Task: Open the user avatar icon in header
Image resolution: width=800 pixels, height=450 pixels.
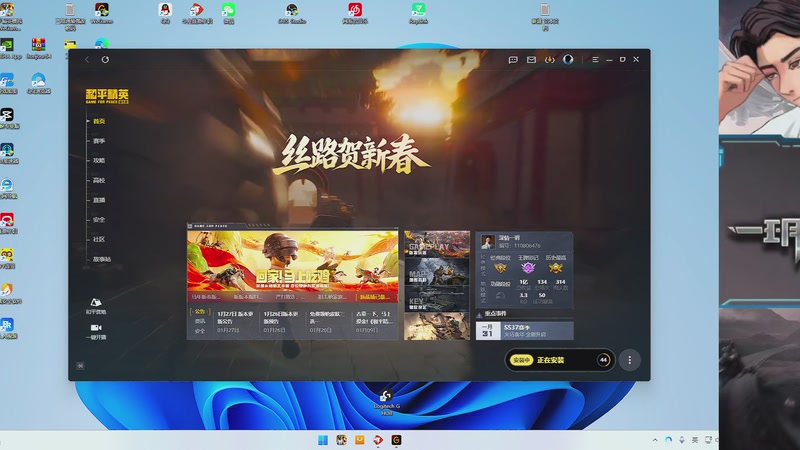Action: point(568,60)
